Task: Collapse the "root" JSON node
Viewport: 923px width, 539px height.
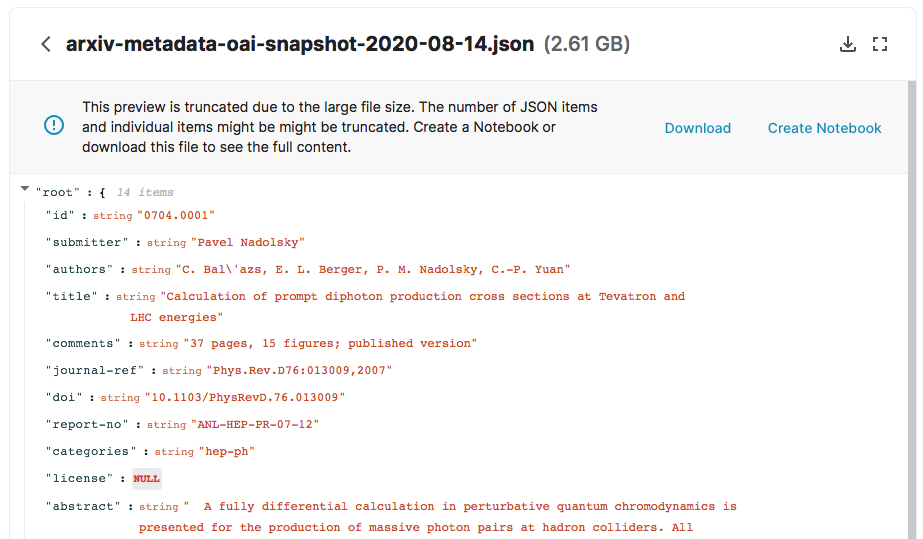Action: pyautogui.click(x=25, y=189)
